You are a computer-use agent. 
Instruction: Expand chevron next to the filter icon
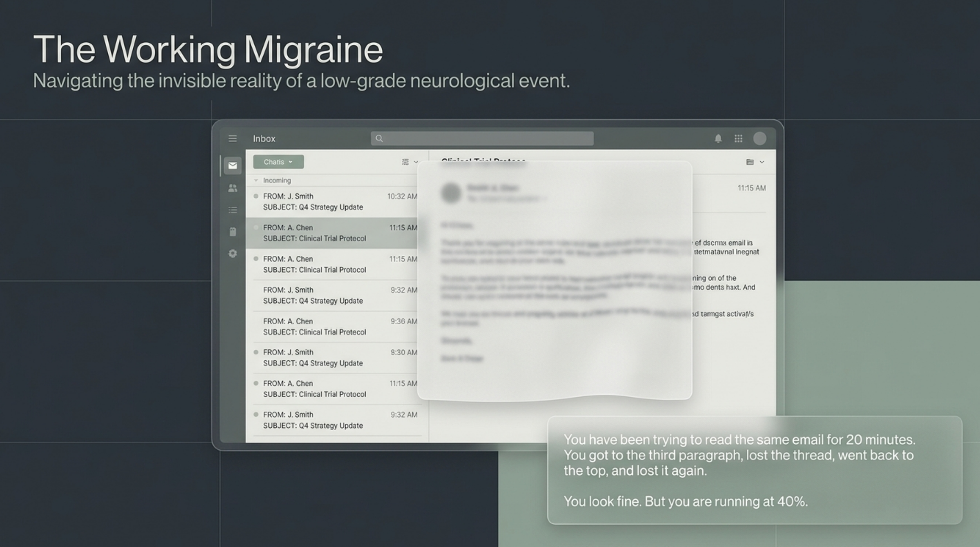coord(416,162)
